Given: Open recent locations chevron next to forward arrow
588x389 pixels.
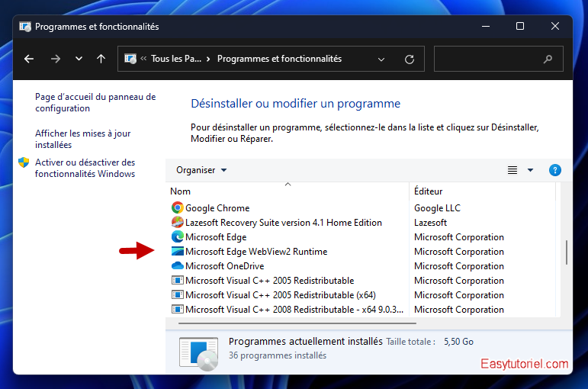Looking at the screenshot, I should (x=79, y=59).
